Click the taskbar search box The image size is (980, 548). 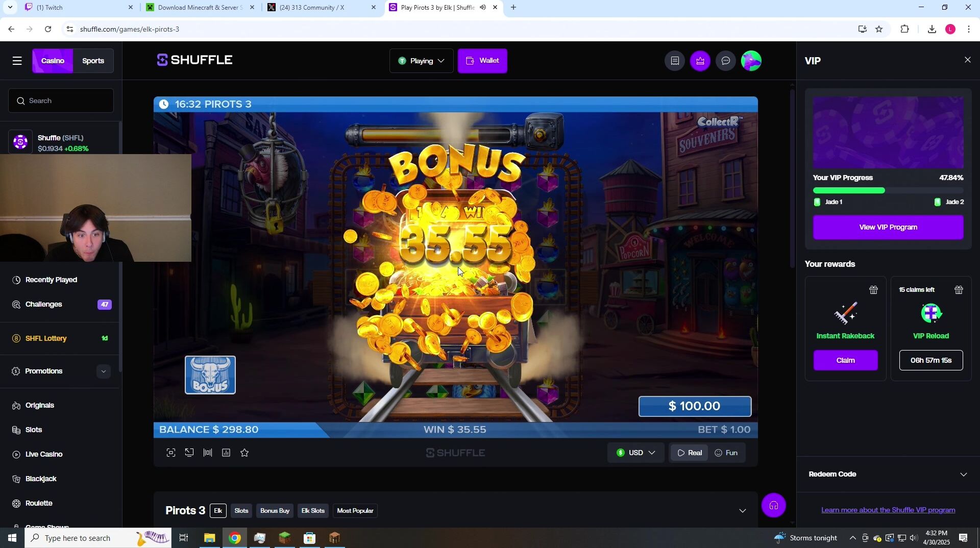[98, 538]
